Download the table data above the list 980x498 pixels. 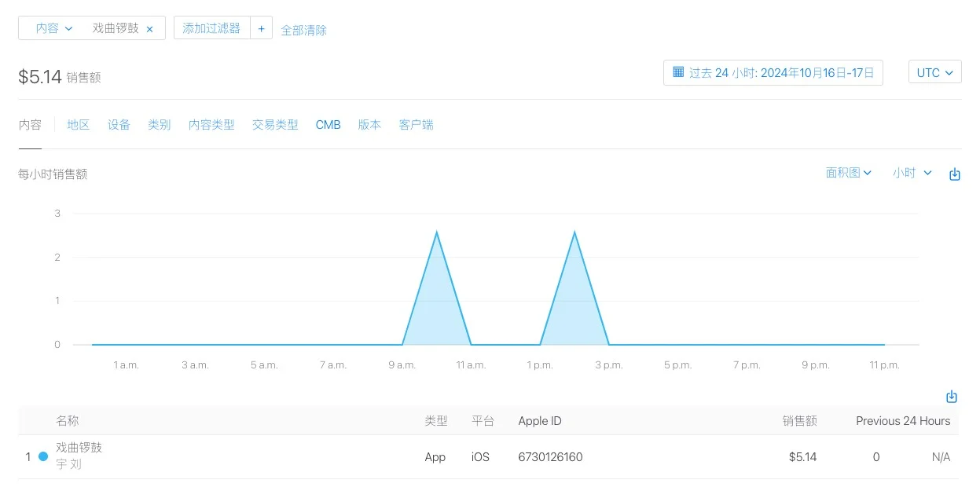(x=951, y=397)
